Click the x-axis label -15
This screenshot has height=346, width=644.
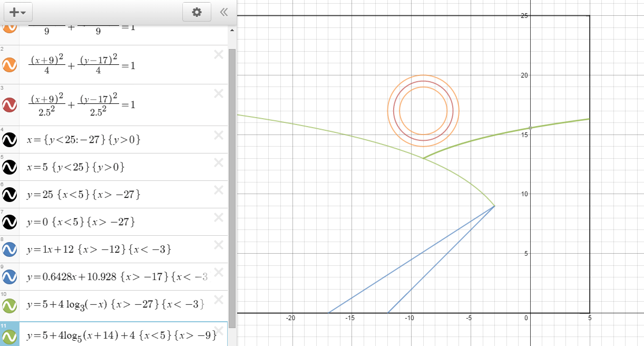(x=349, y=318)
